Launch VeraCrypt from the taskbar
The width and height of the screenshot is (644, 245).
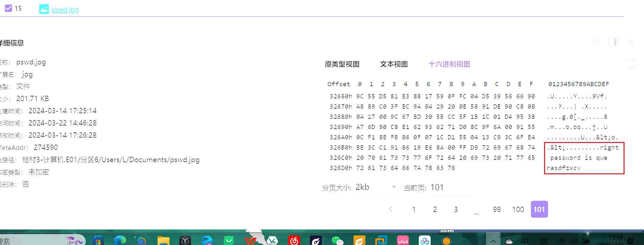272,241
